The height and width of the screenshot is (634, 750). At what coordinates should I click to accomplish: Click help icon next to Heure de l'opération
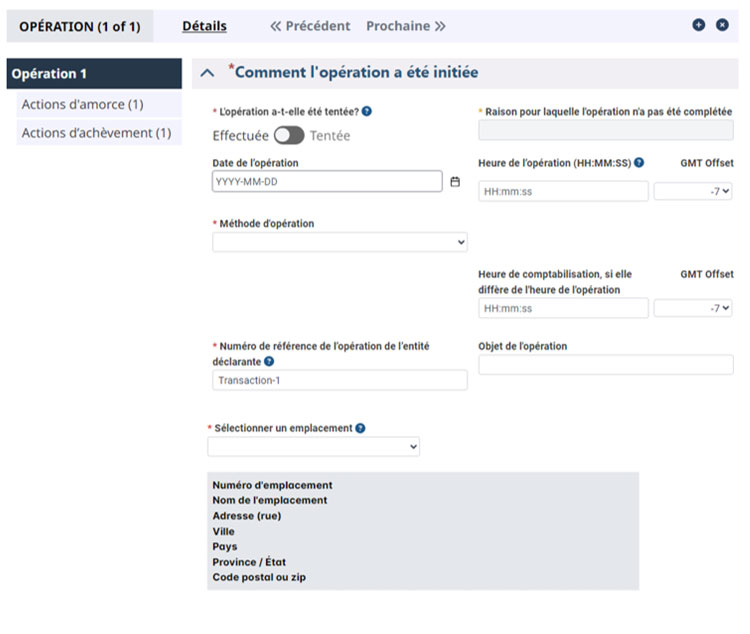639,163
